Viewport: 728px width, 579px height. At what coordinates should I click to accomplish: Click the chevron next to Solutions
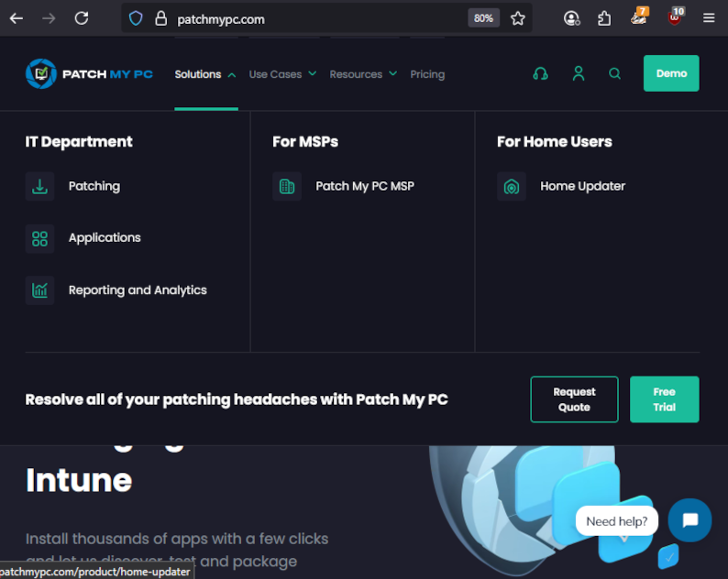pyautogui.click(x=232, y=75)
